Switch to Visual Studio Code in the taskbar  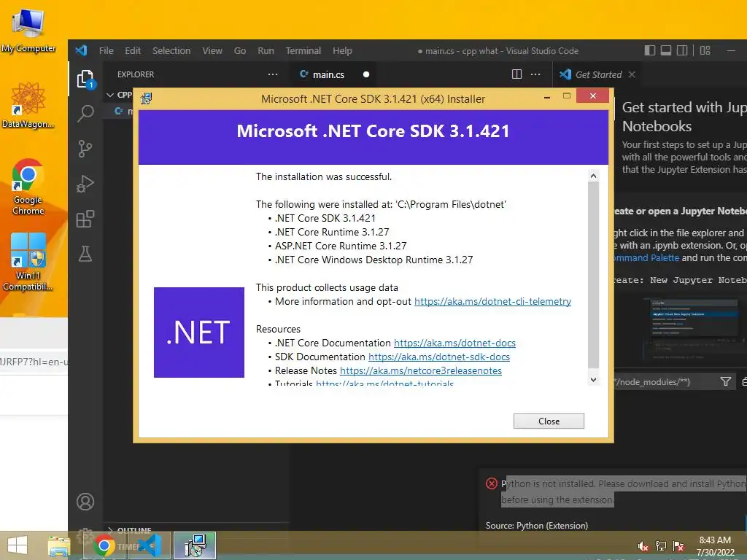coord(150,545)
